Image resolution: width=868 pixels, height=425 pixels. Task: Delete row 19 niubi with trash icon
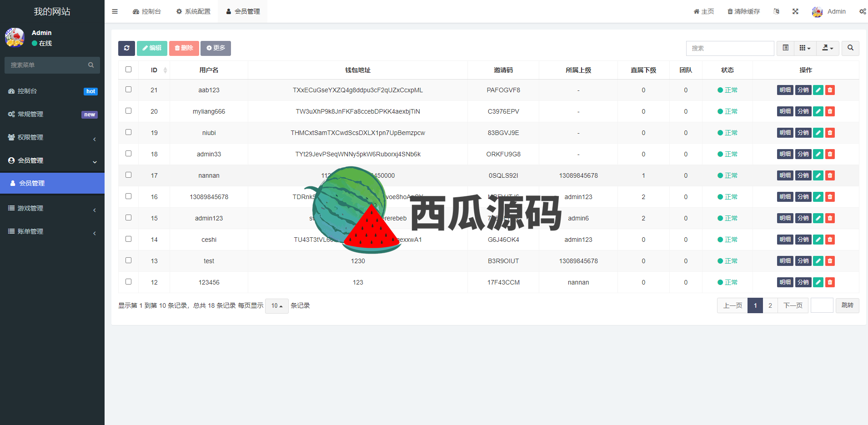coord(830,133)
